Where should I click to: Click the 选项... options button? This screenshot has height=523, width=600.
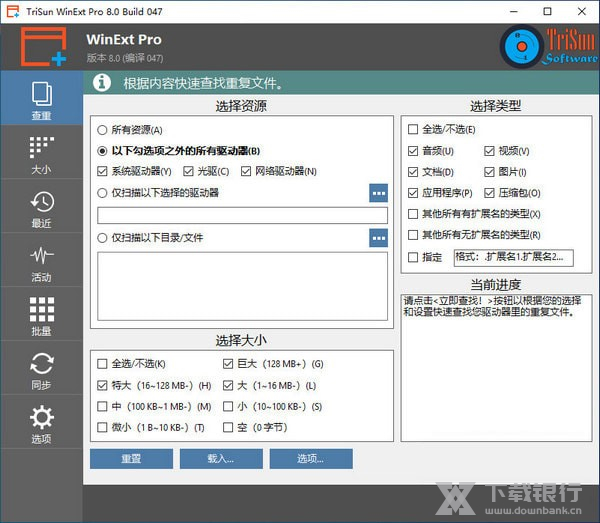pyautogui.click(x=310, y=459)
